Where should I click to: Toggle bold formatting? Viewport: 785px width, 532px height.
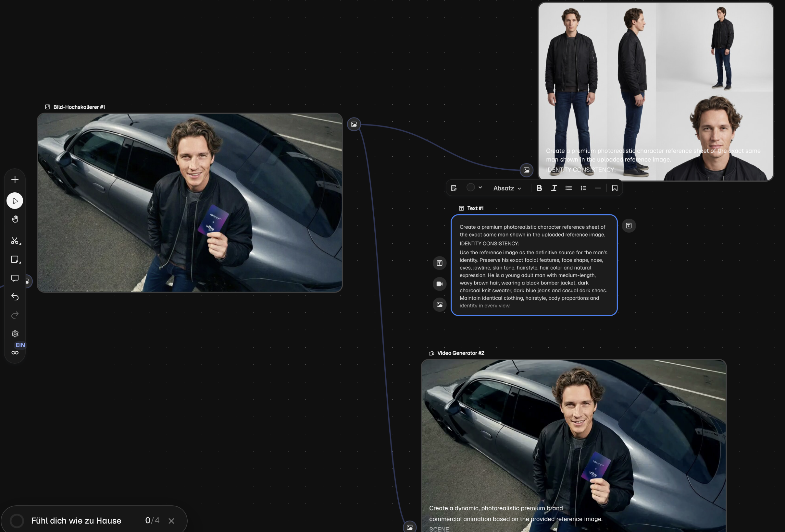coord(539,188)
